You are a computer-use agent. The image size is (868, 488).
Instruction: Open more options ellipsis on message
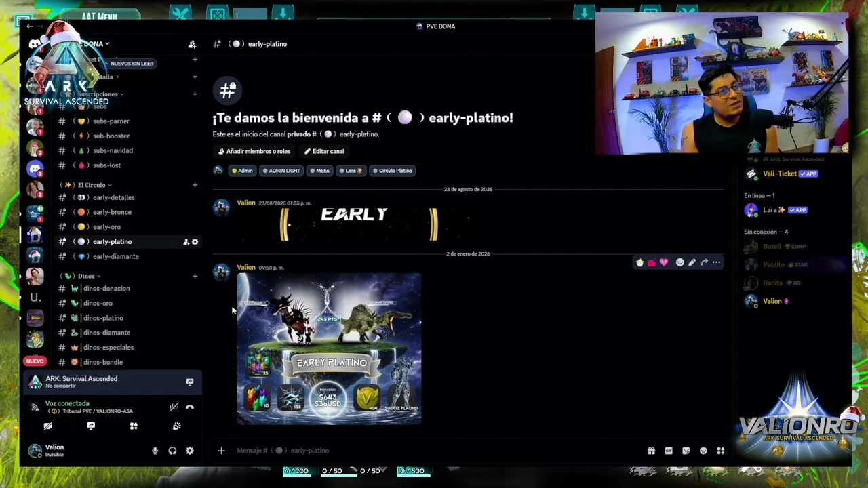point(716,262)
